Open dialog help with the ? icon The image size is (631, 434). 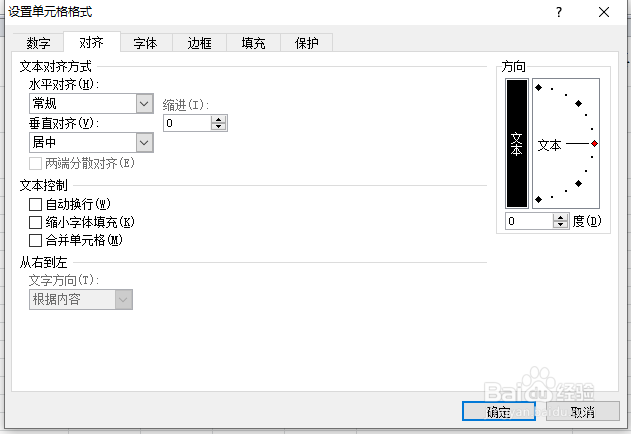tap(559, 12)
